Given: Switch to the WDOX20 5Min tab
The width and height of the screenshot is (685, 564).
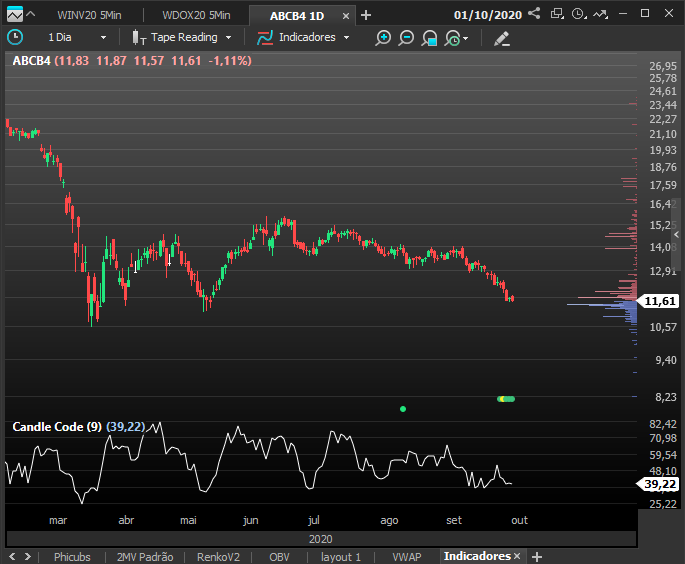Looking at the screenshot, I should [196, 15].
